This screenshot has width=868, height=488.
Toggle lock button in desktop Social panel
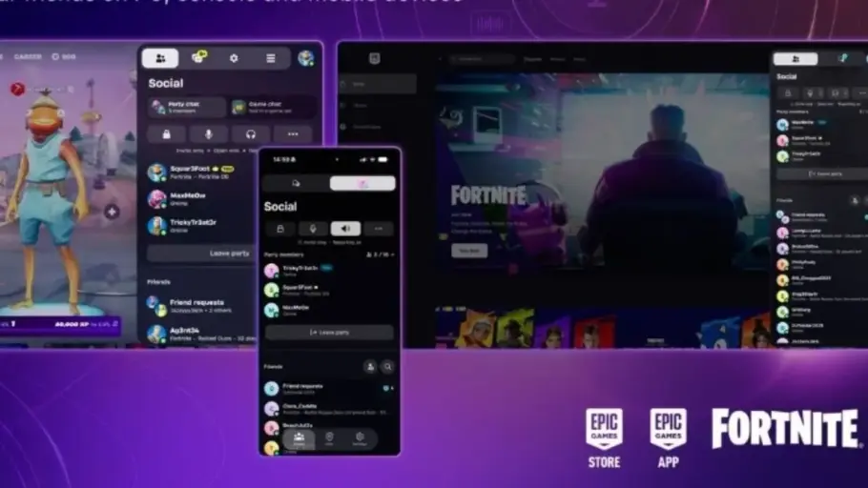788,93
